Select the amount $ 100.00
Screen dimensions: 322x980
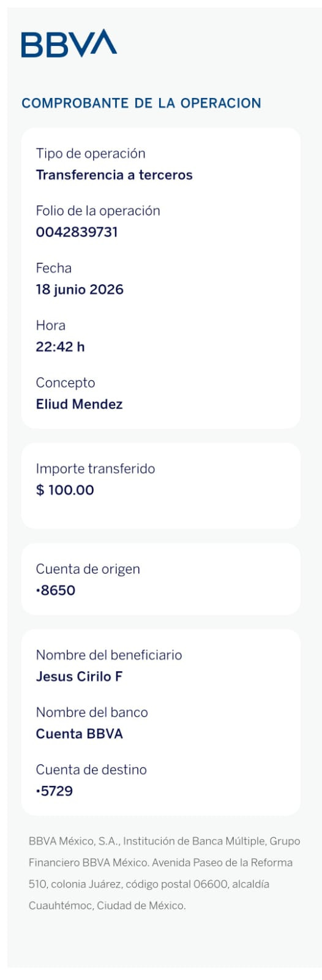[65, 490]
